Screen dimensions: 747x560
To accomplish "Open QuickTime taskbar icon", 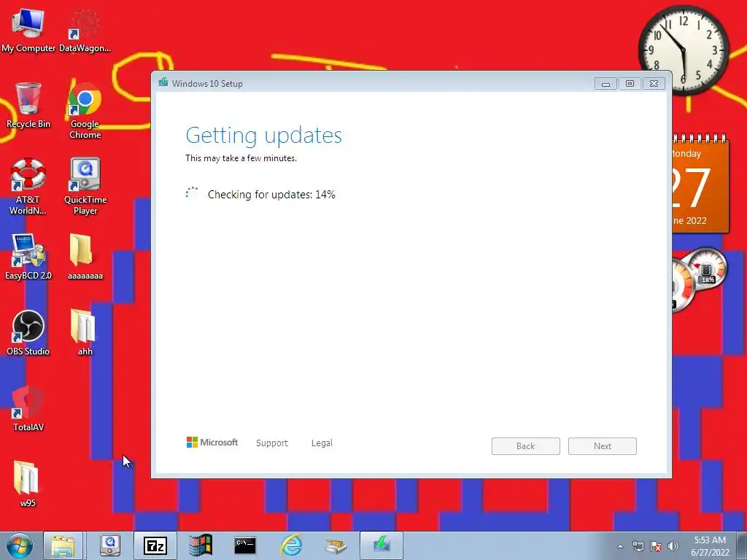I will point(110,545).
